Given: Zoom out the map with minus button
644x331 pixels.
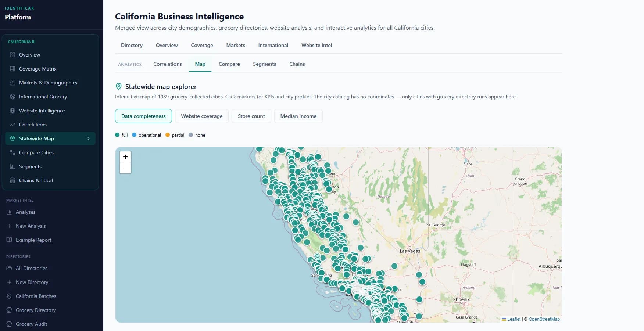Looking at the screenshot, I should pyautogui.click(x=125, y=168).
